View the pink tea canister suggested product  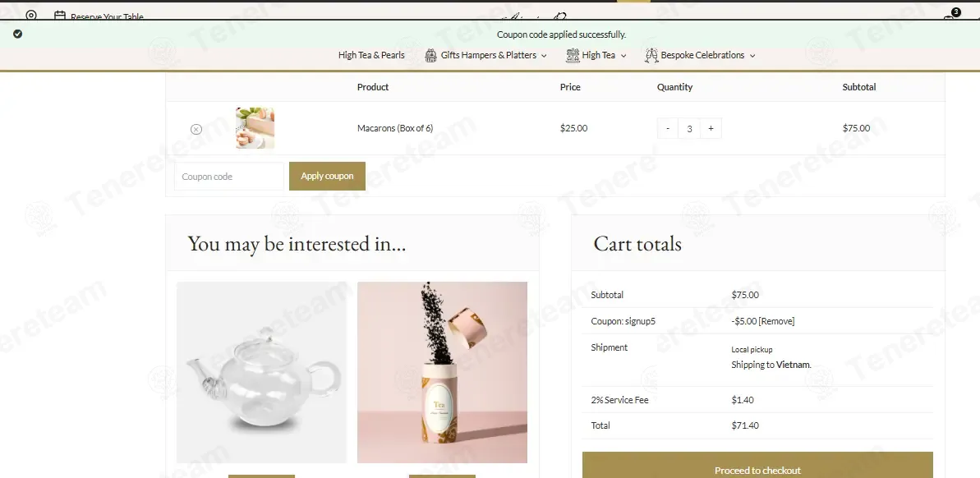[442, 372]
